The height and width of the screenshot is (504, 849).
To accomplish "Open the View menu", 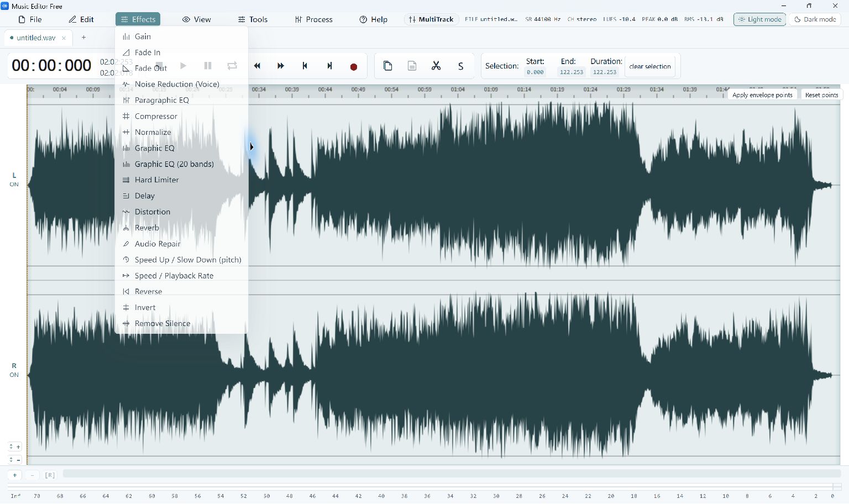I will click(196, 19).
